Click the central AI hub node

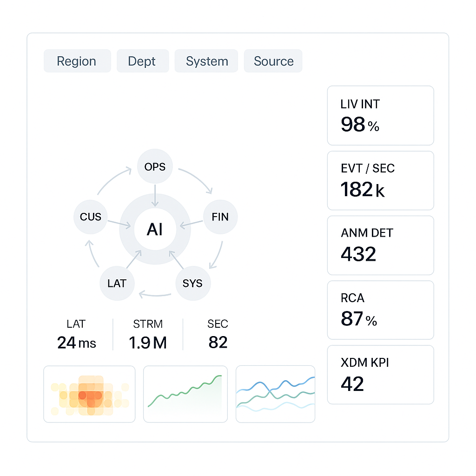coord(155,229)
